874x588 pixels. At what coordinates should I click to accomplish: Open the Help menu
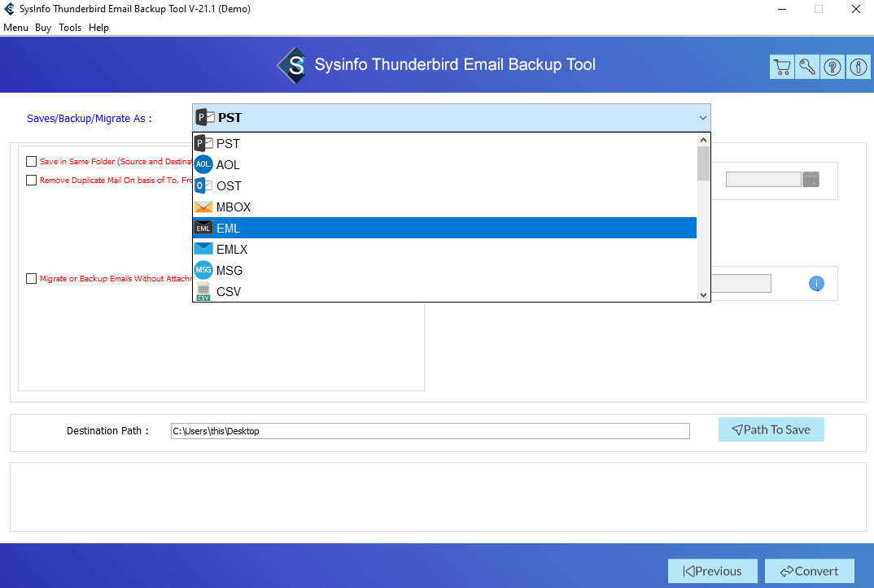pos(98,28)
